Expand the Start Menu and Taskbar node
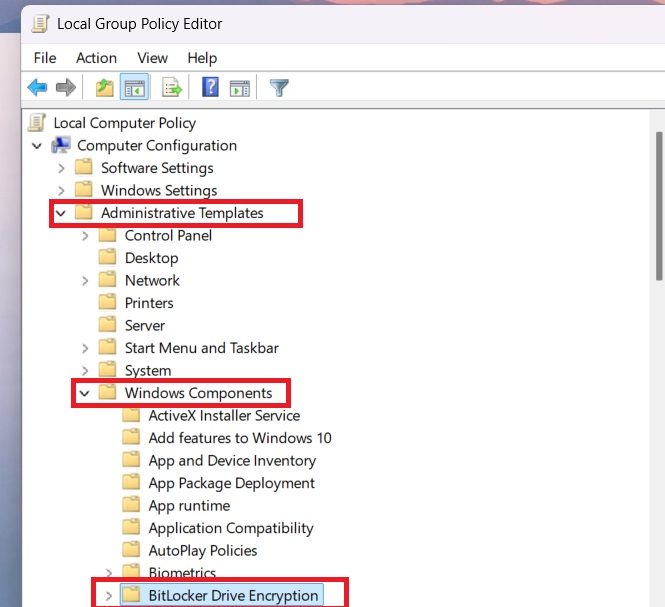Screen dimensions: 665x607 (x=85, y=348)
